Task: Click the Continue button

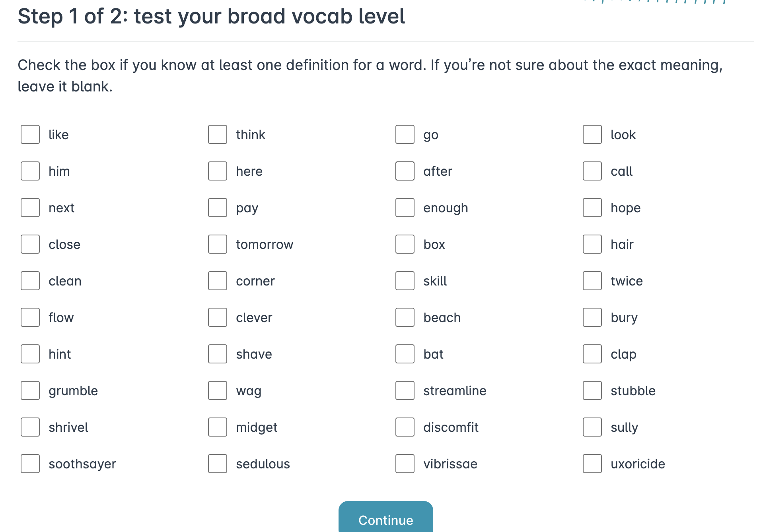Action: (385, 517)
